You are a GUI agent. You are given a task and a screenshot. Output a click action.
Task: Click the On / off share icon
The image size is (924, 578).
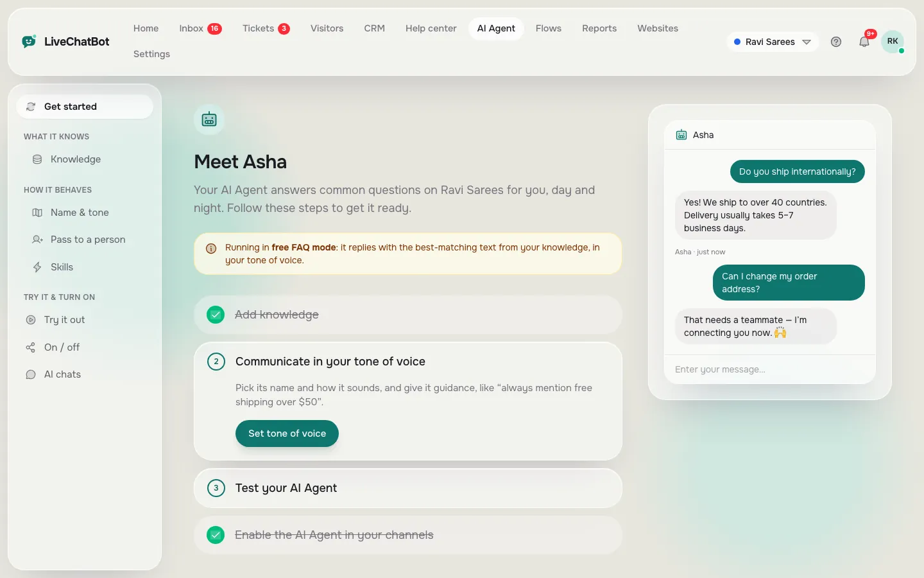pyautogui.click(x=30, y=347)
